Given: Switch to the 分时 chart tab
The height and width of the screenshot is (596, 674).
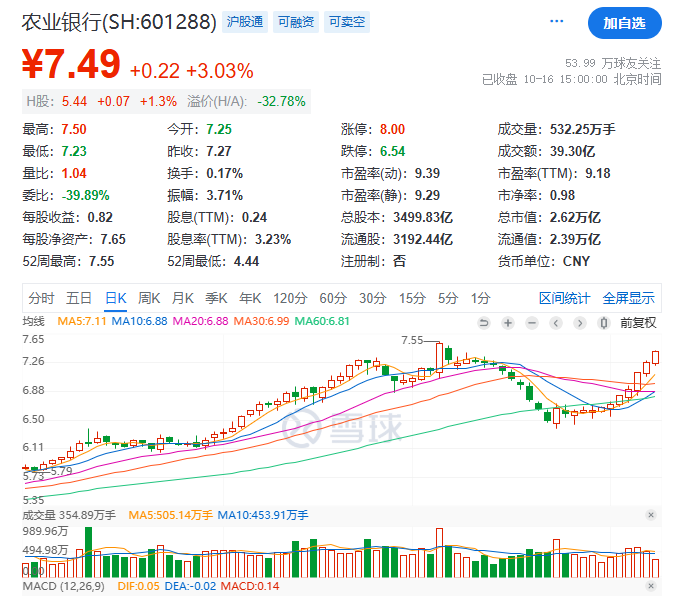Looking at the screenshot, I should tap(41, 298).
